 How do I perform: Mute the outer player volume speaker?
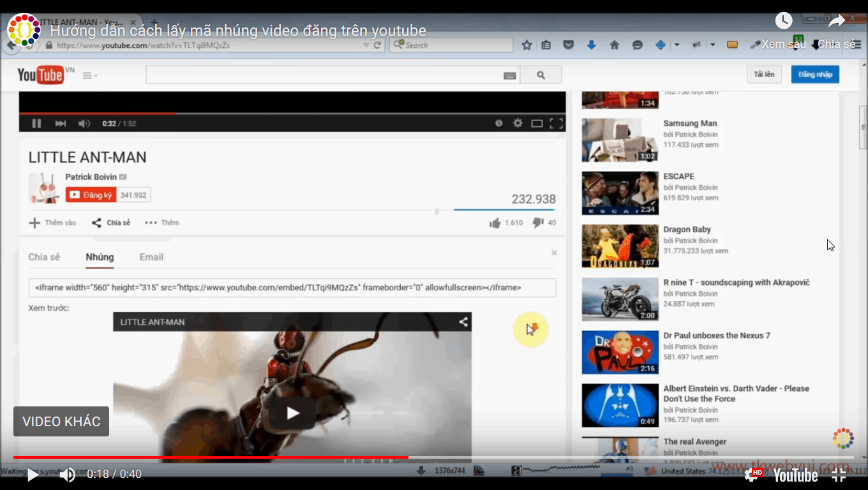67,474
